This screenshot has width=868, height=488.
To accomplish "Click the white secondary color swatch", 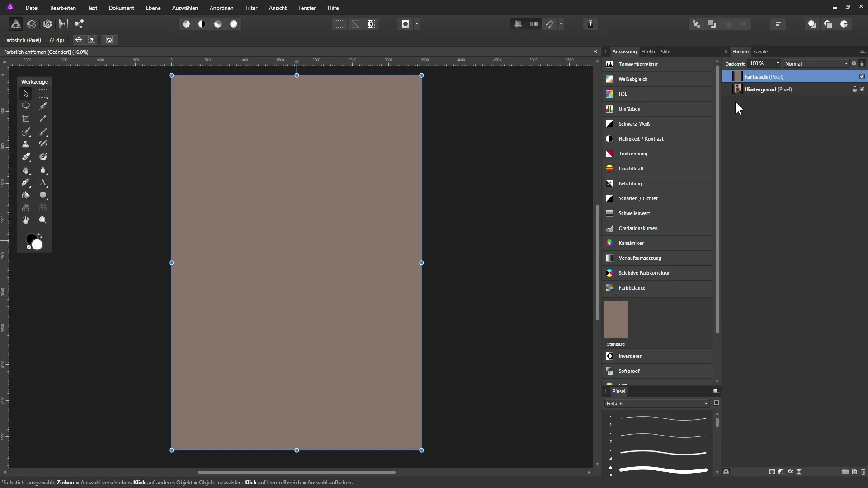I will [x=37, y=244].
